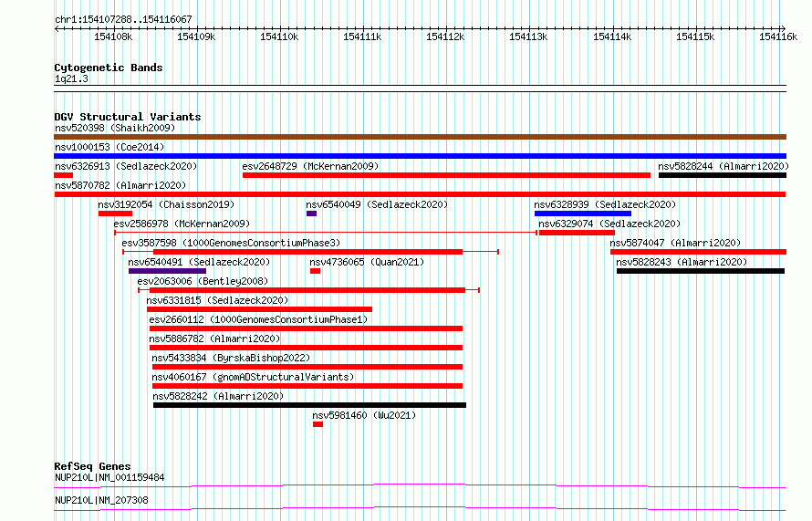Click the DGV Structural Variants track title
The height and width of the screenshot is (521, 812).
click(128, 117)
